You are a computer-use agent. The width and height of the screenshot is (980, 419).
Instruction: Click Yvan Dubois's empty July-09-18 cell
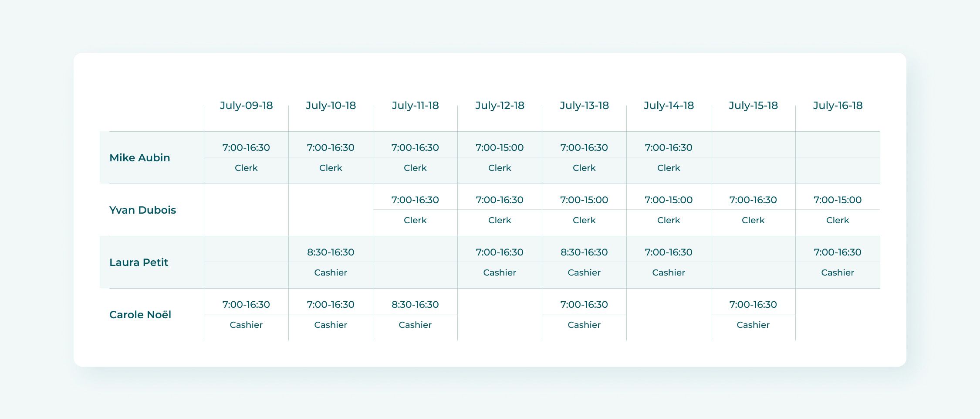coord(246,210)
